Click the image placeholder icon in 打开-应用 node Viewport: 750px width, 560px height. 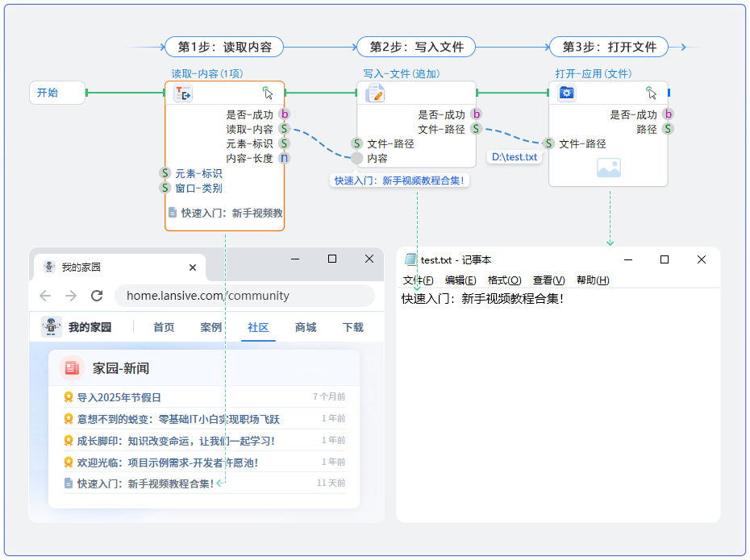[608, 168]
